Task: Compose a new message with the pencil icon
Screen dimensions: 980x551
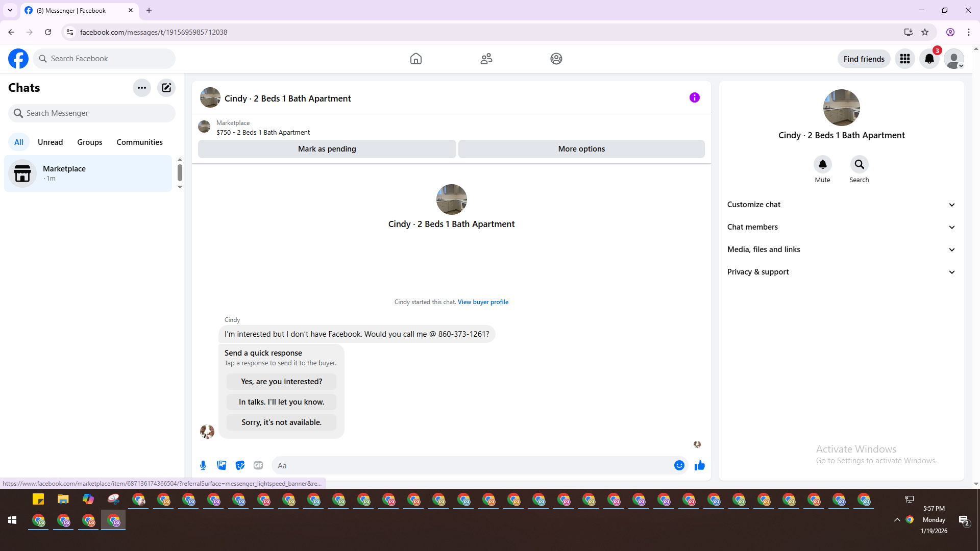Action: pyautogui.click(x=166, y=88)
